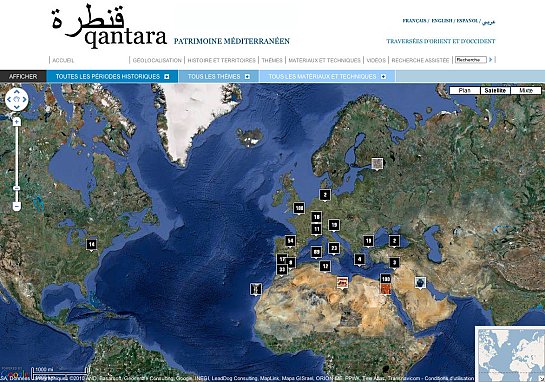
Task: Switch language to Español
Action: point(467,21)
